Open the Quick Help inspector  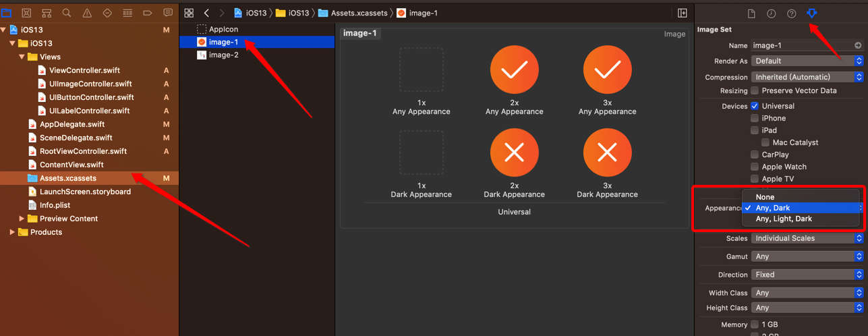point(792,13)
